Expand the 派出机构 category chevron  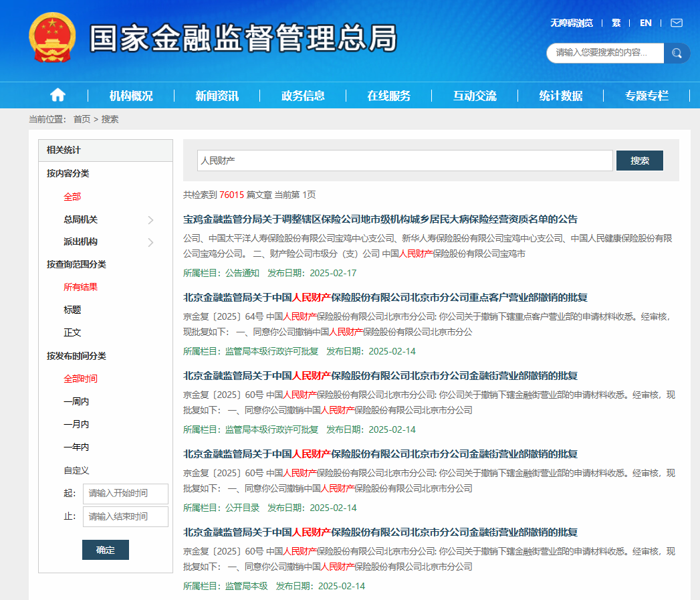pyautogui.click(x=150, y=242)
